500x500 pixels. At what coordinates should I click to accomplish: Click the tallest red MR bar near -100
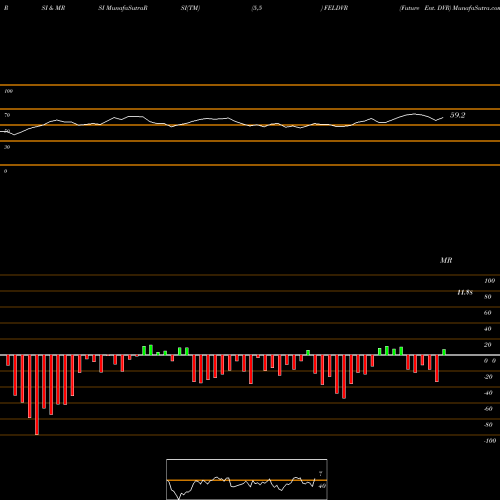pos(37,395)
